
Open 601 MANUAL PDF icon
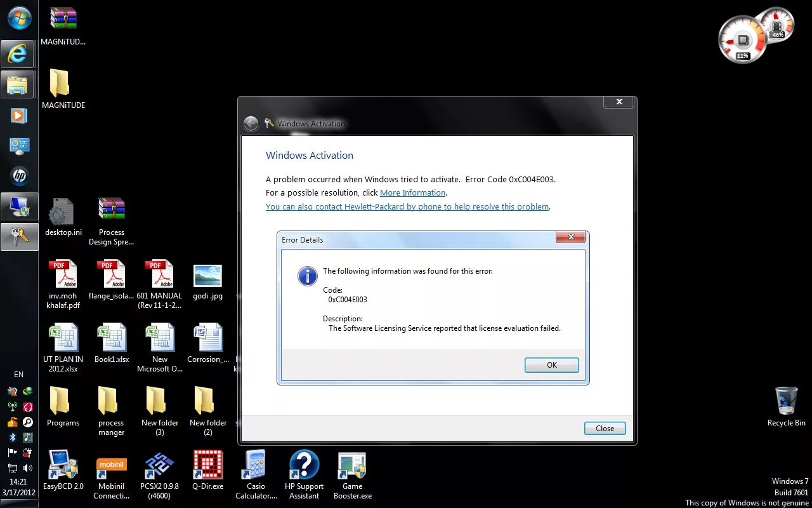pyautogui.click(x=159, y=284)
